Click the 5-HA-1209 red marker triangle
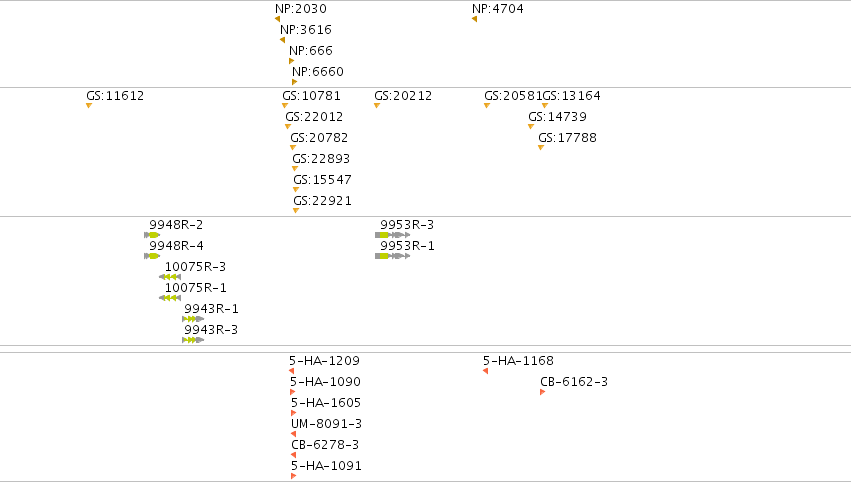This screenshot has width=851, height=482. (291, 371)
